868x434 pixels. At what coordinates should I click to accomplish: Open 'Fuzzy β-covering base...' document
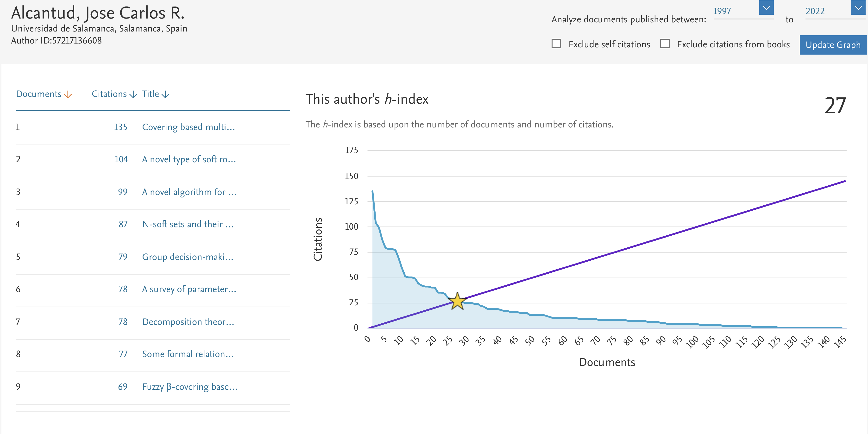(x=190, y=386)
